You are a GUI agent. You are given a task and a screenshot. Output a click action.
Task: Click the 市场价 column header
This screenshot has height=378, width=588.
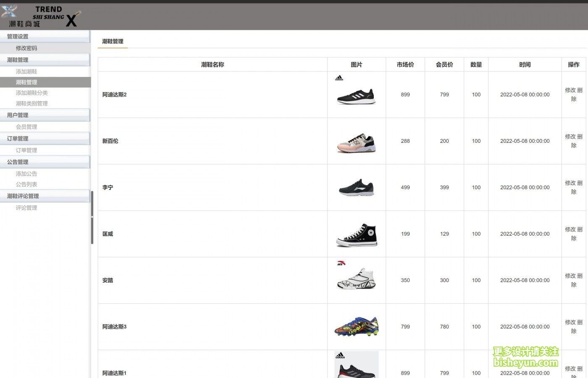point(405,65)
